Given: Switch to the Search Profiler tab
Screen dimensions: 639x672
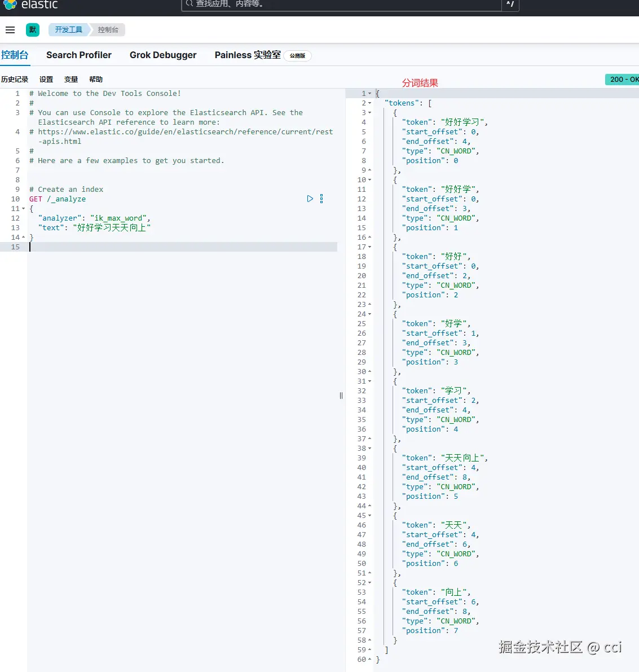Looking at the screenshot, I should 79,55.
